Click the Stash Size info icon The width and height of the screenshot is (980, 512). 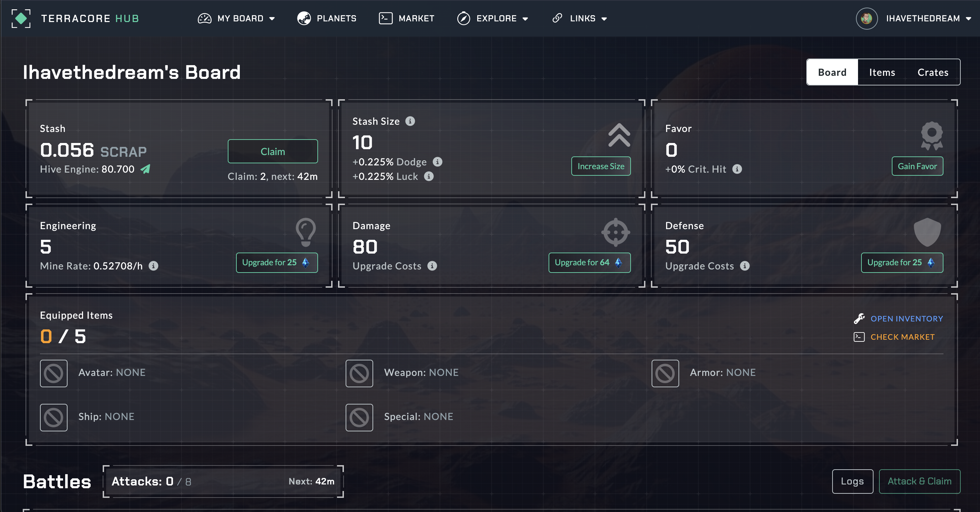[x=410, y=121]
